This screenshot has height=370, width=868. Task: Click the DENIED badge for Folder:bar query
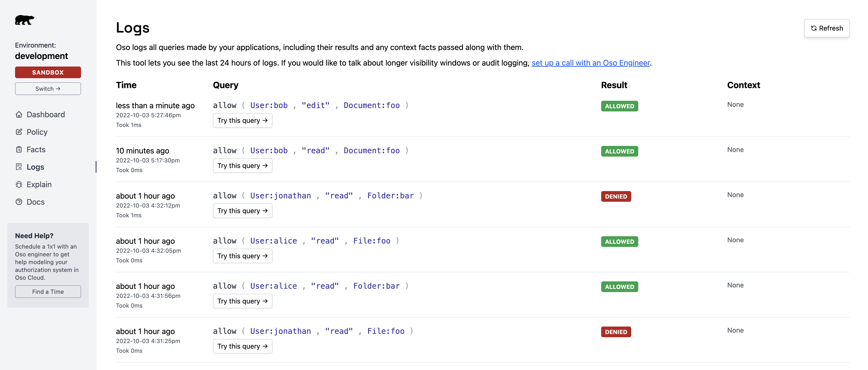point(616,196)
